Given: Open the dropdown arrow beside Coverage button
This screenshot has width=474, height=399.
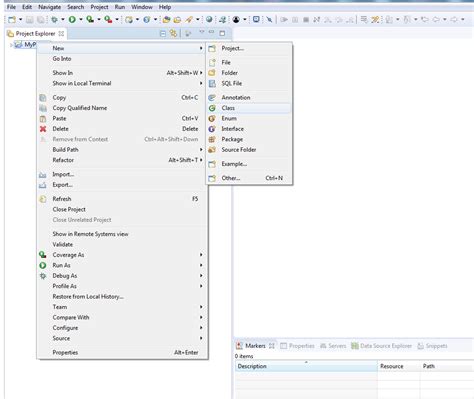Looking at the screenshot, I should coord(99,20).
